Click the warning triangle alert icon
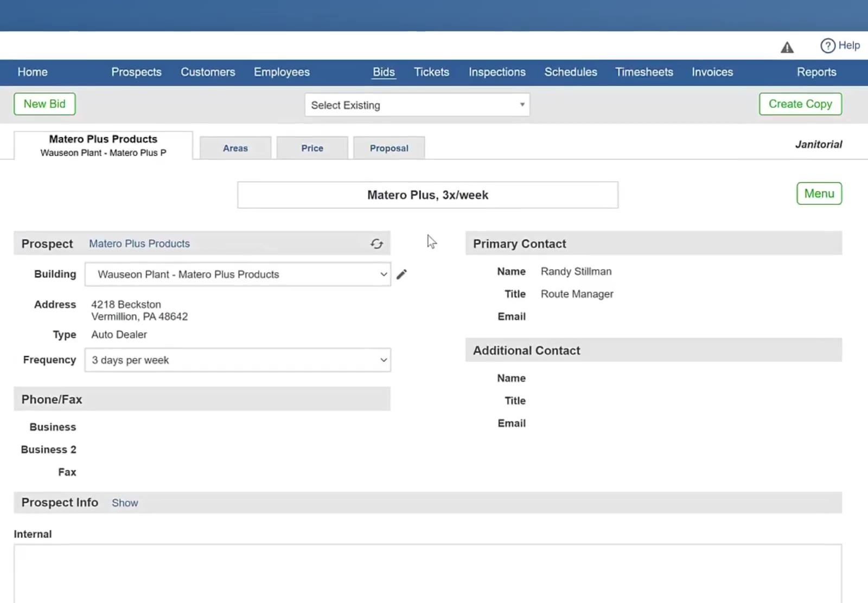The image size is (868, 603). (x=787, y=48)
